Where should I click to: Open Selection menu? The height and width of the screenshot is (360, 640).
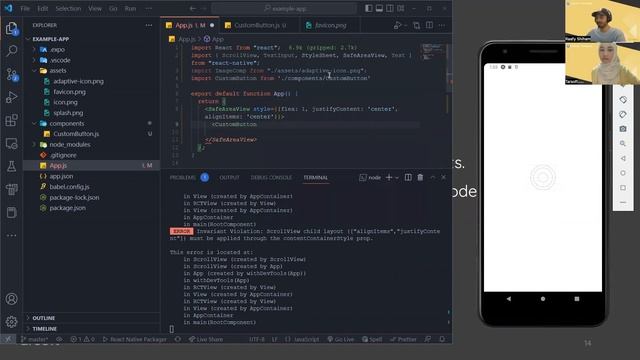(68, 8)
